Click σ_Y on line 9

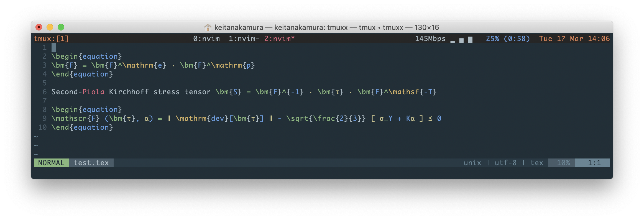tap(386, 119)
